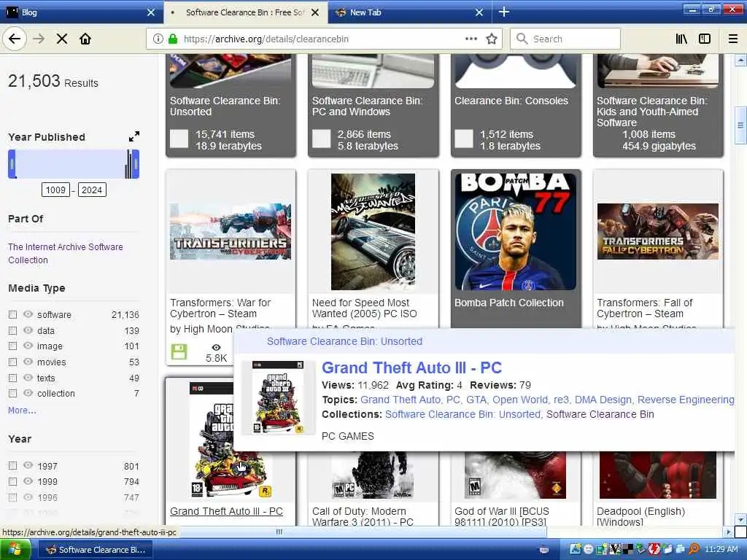The height and width of the screenshot is (560, 747).
Task: Check the texts media type checkbox
Action: click(x=13, y=378)
